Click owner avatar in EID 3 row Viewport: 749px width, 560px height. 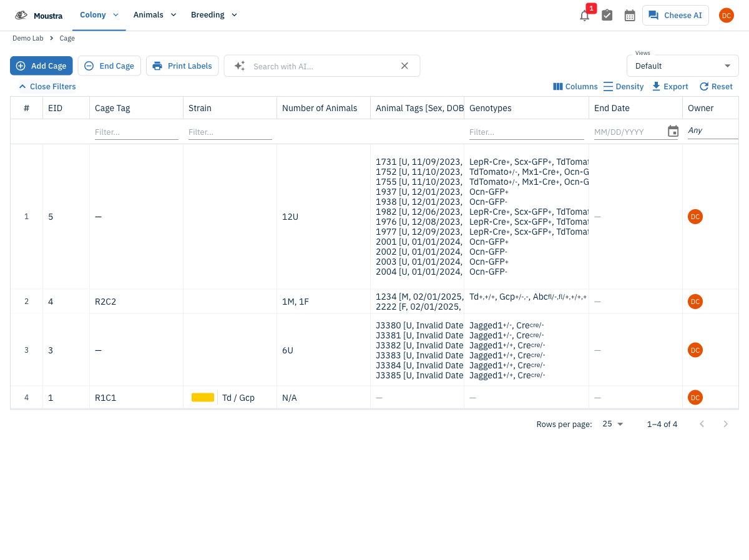pyautogui.click(x=695, y=350)
